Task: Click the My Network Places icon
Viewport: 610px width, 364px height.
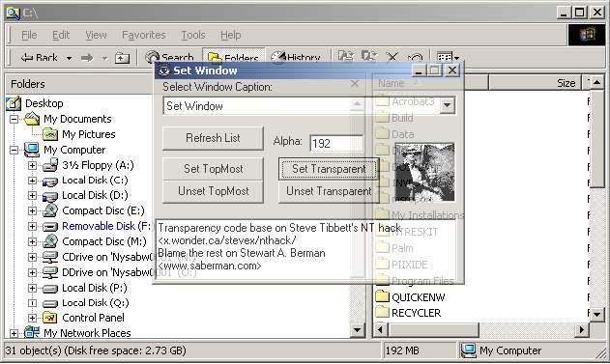Action: [x=32, y=332]
